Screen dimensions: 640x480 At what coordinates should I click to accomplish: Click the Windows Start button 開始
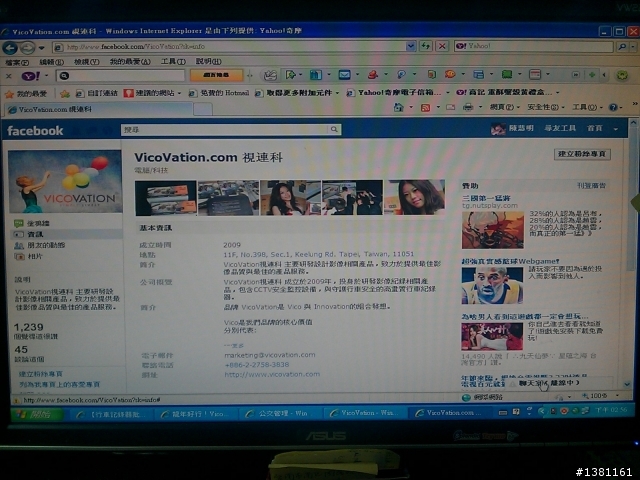coord(39,415)
